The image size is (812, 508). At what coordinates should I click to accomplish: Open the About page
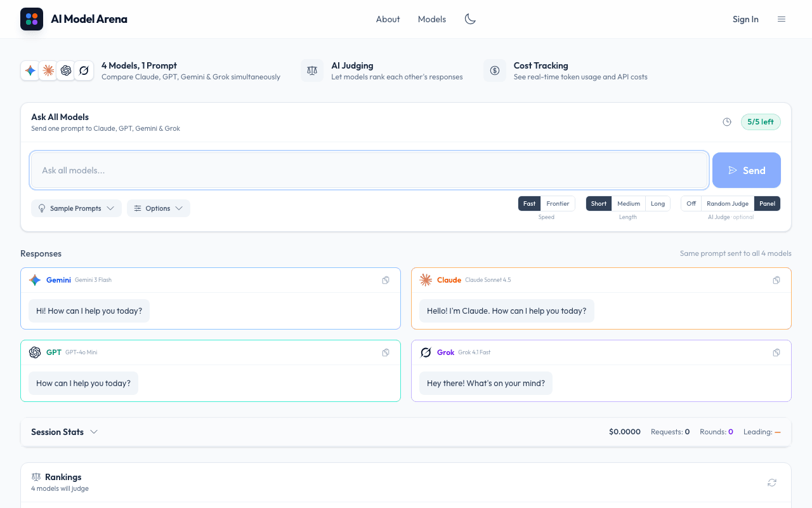[388, 19]
